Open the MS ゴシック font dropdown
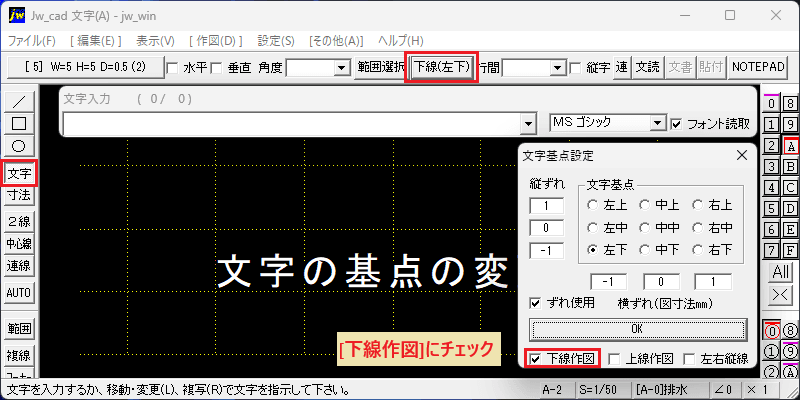 (659, 123)
